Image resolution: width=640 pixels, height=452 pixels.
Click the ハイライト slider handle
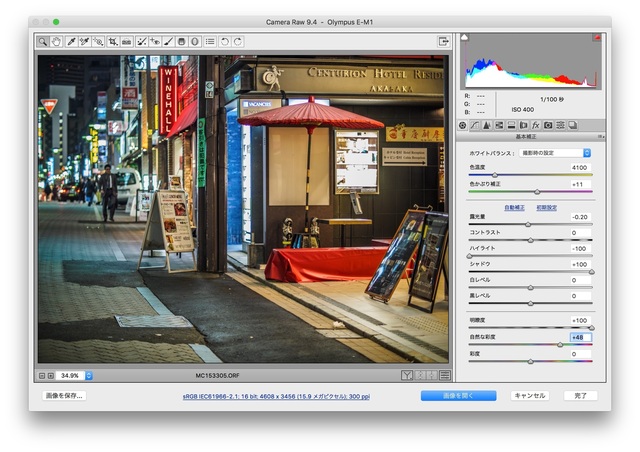[469, 256]
